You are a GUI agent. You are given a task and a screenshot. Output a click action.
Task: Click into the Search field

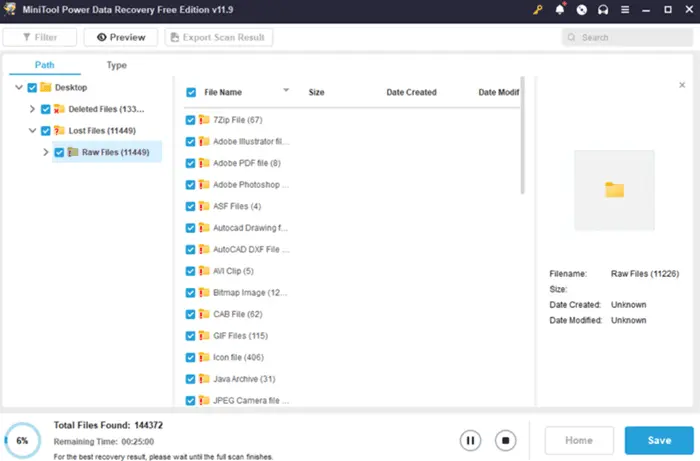(628, 37)
